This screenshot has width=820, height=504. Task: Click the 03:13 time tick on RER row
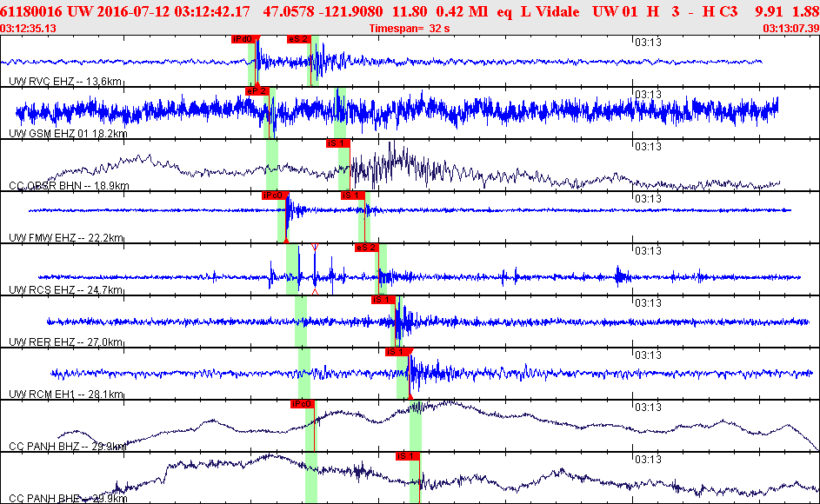[648, 303]
